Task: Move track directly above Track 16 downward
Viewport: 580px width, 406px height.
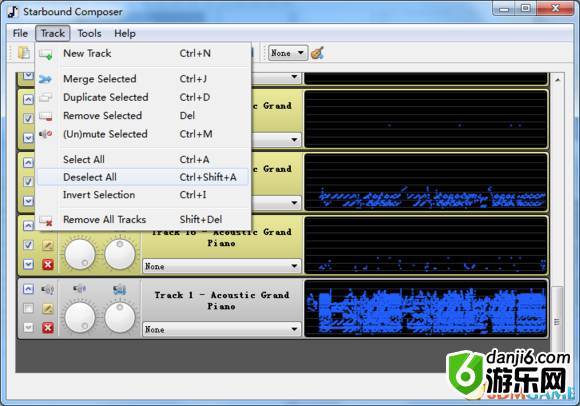Action: tap(28, 201)
